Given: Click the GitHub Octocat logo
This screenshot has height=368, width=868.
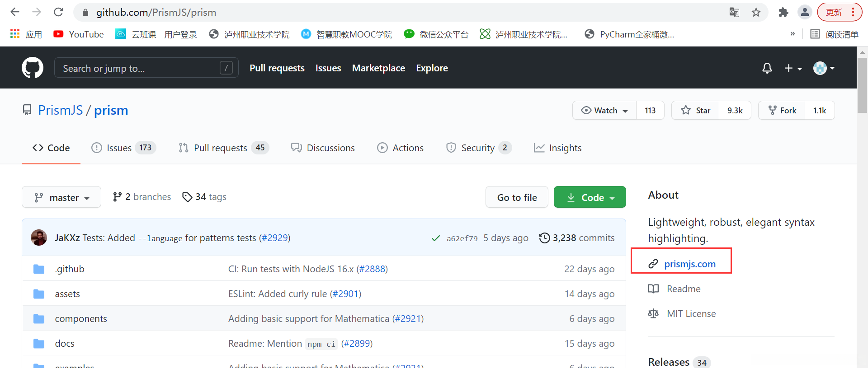Looking at the screenshot, I should pyautogui.click(x=33, y=68).
